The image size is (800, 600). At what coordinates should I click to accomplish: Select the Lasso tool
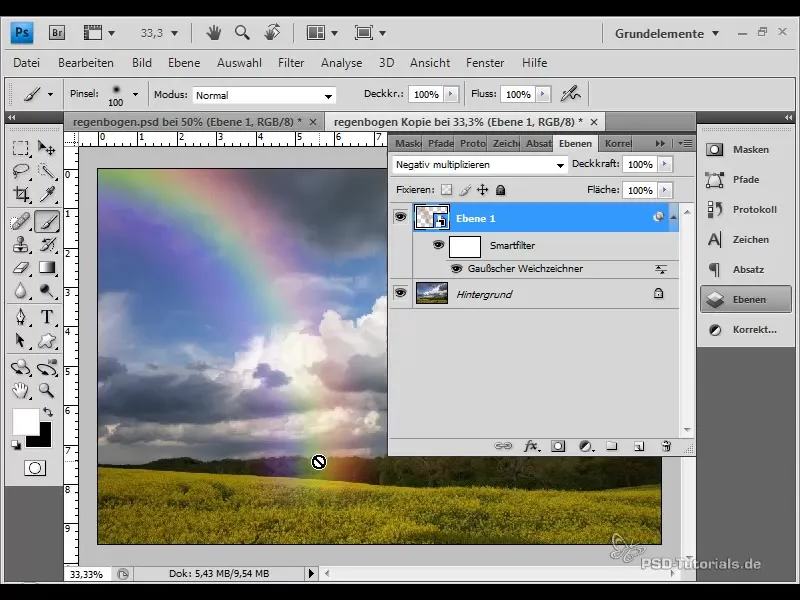click(x=21, y=171)
